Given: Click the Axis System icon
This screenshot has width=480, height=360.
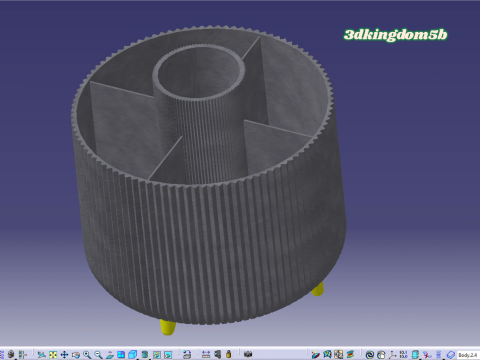Looking at the screenshot, I should (x=392, y=355).
